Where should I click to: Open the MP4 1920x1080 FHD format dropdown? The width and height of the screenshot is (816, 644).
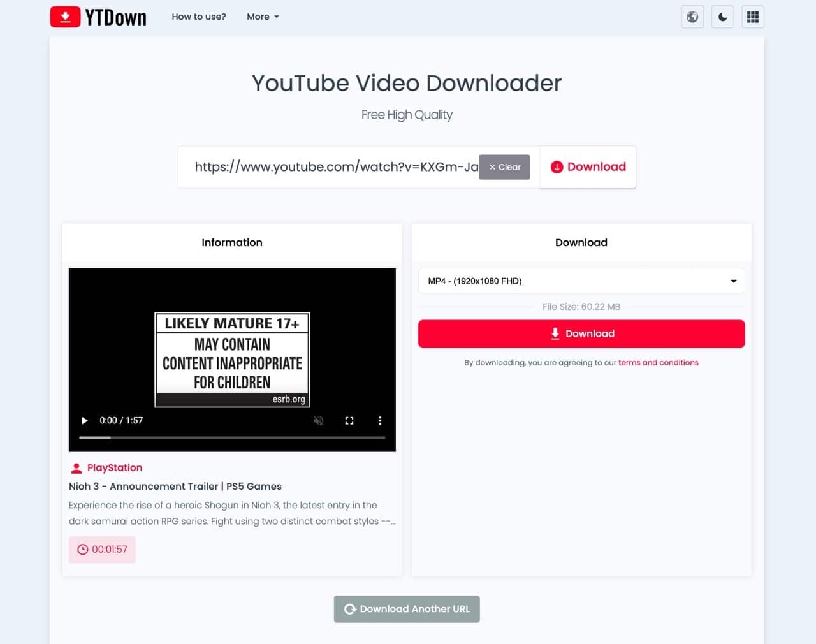[x=581, y=281]
